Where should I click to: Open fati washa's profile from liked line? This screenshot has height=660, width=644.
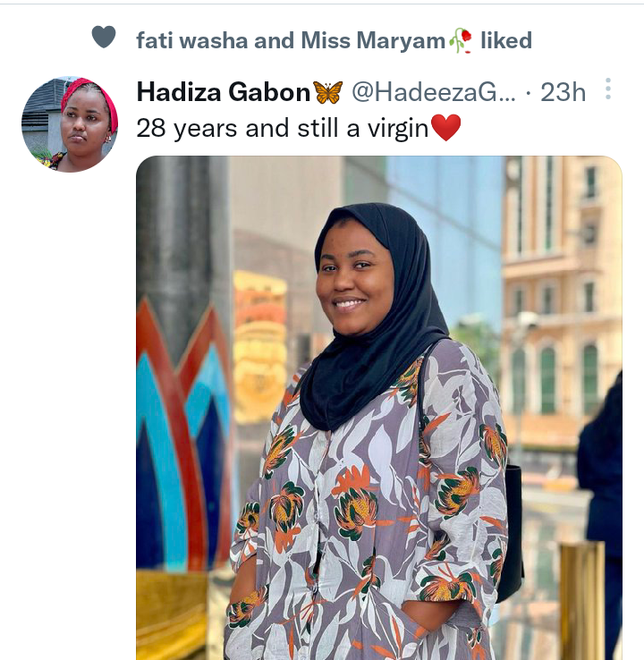tap(192, 41)
